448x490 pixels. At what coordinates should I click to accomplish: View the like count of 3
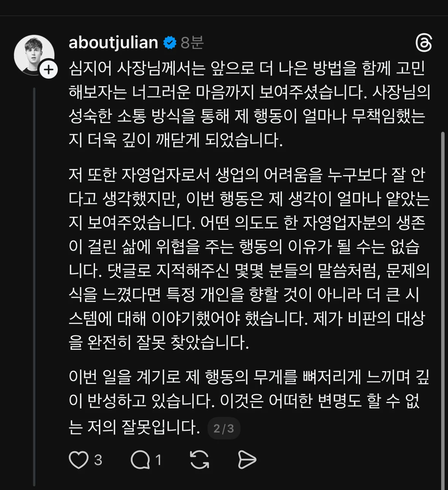coord(98,460)
